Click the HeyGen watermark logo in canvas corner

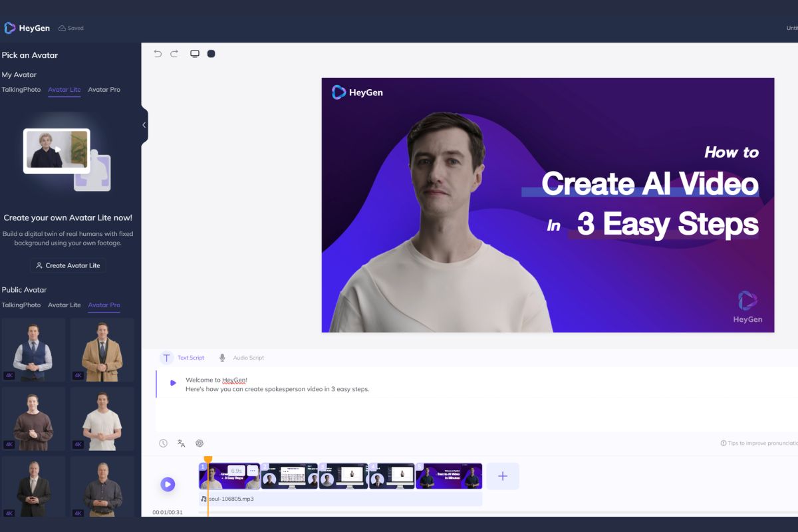click(747, 307)
